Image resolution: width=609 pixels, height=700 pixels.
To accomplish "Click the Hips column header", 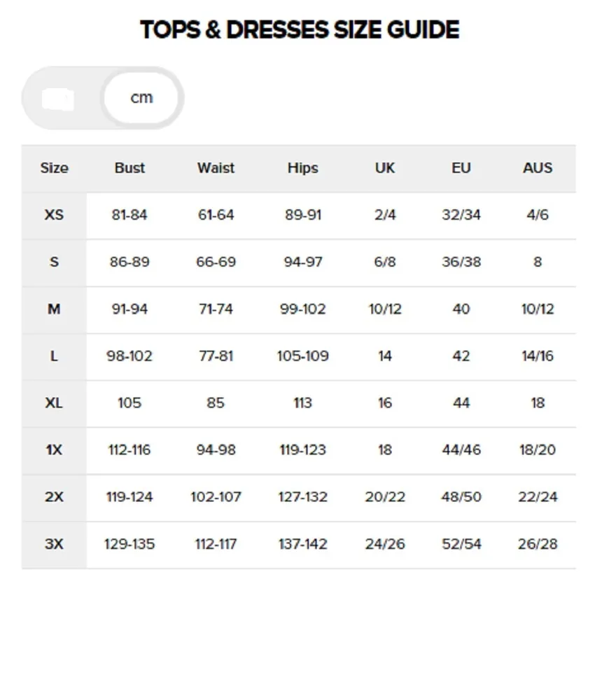I will click(x=302, y=168).
